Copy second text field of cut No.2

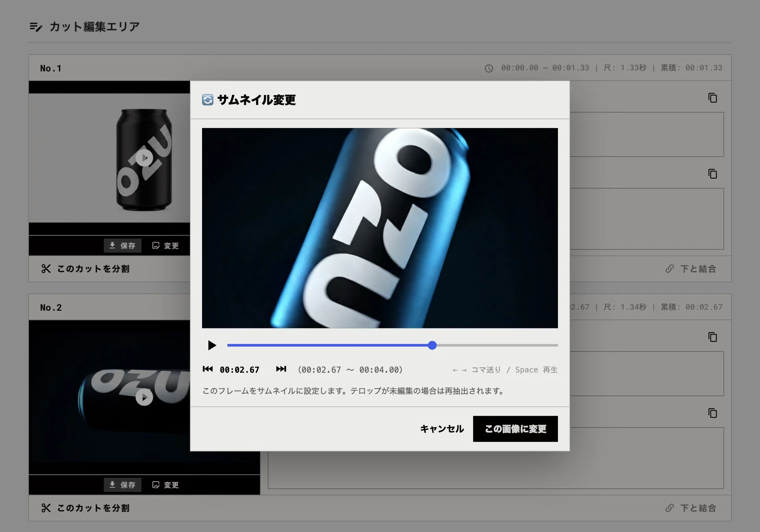[x=712, y=413]
